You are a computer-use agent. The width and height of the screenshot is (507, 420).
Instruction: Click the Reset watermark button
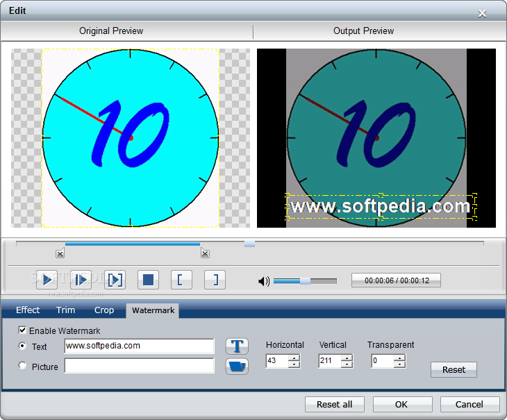coord(454,369)
